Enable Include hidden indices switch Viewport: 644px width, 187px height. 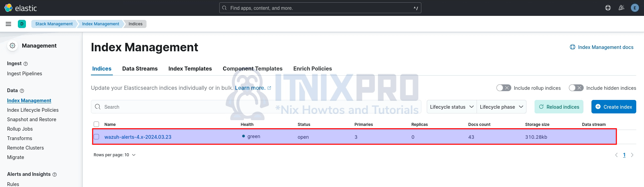(x=576, y=88)
